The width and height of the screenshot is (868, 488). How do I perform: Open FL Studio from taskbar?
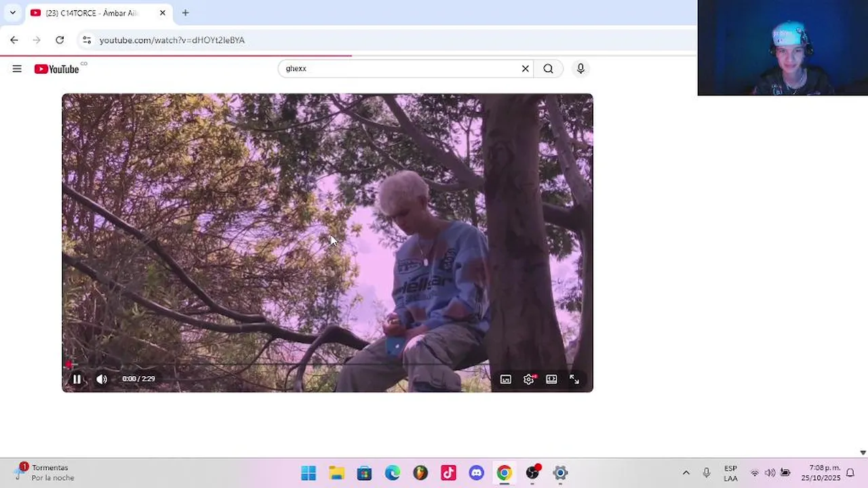(x=420, y=472)
